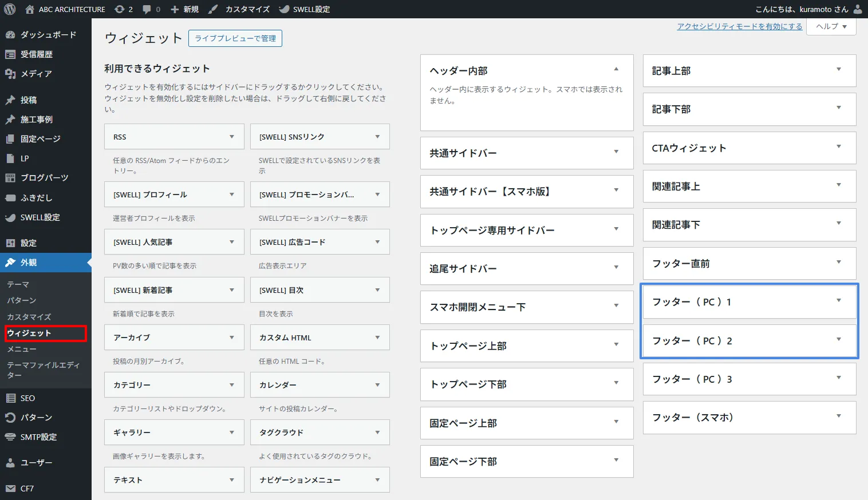Open the 固定ページ下部 widget area
The image size is (868, 500).
[527, 462]
